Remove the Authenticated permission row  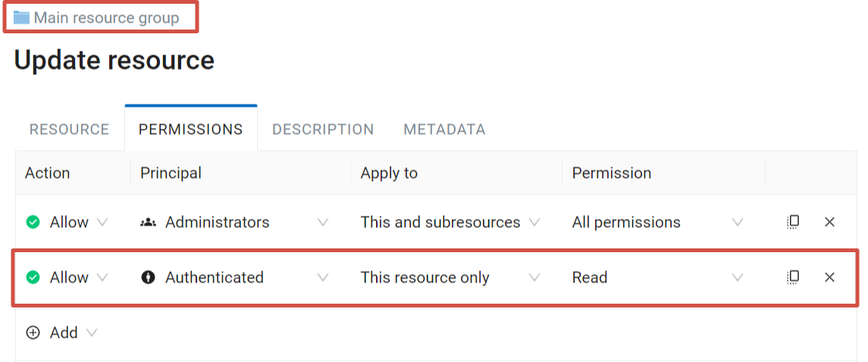[x=829, y=277]
